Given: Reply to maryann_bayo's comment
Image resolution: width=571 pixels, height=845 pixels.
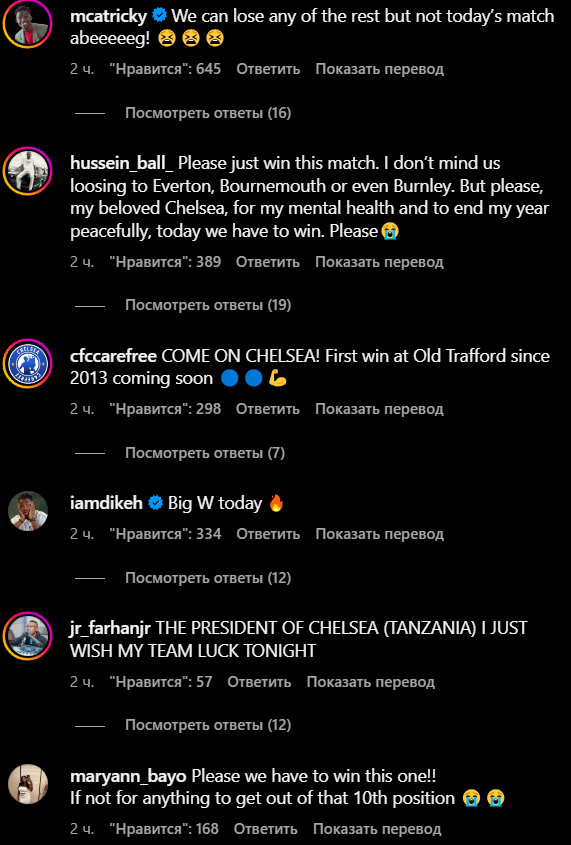Looking at the screenshot, I should click(266, 829).
